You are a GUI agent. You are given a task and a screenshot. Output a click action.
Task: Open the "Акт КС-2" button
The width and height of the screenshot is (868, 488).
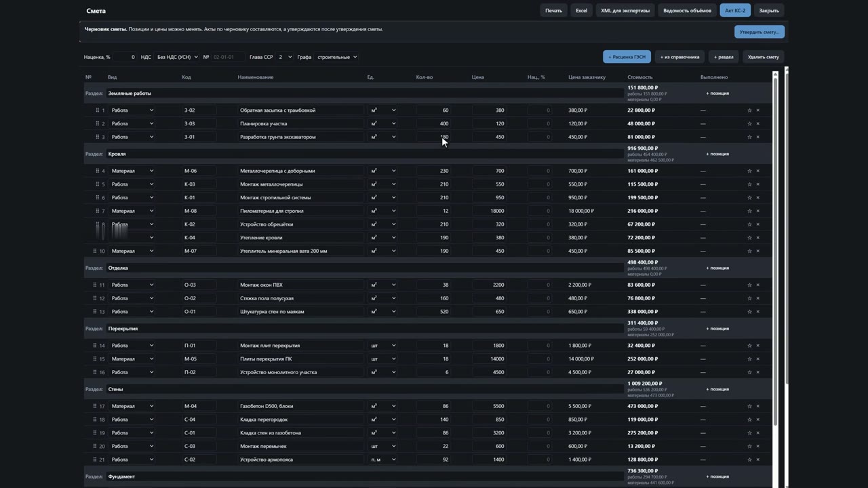click(x=735, y=11)
